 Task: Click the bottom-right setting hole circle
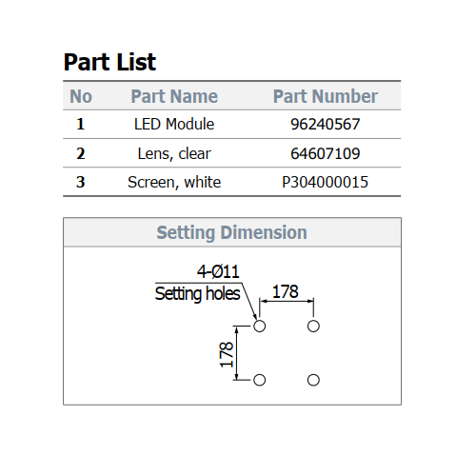click(313, 380)
